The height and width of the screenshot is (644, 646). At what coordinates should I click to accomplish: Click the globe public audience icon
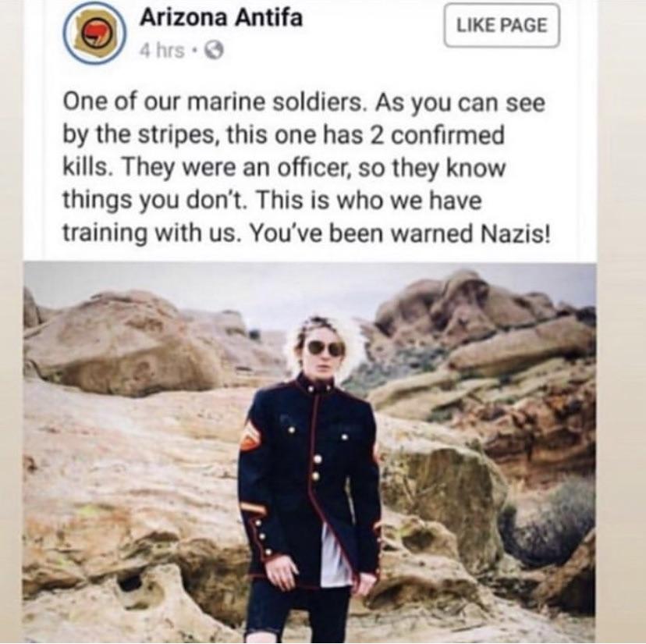coord(214,51)
